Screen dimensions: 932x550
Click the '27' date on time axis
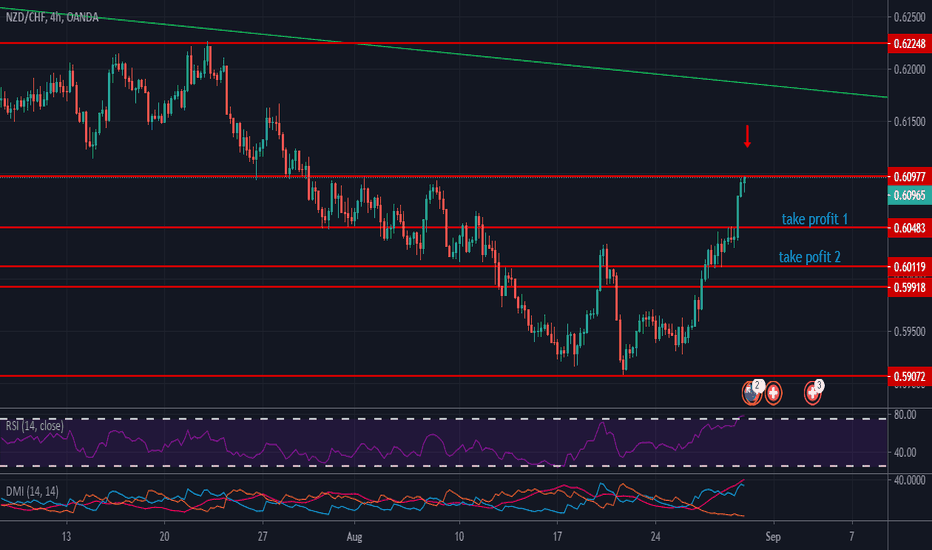point(262,536)
